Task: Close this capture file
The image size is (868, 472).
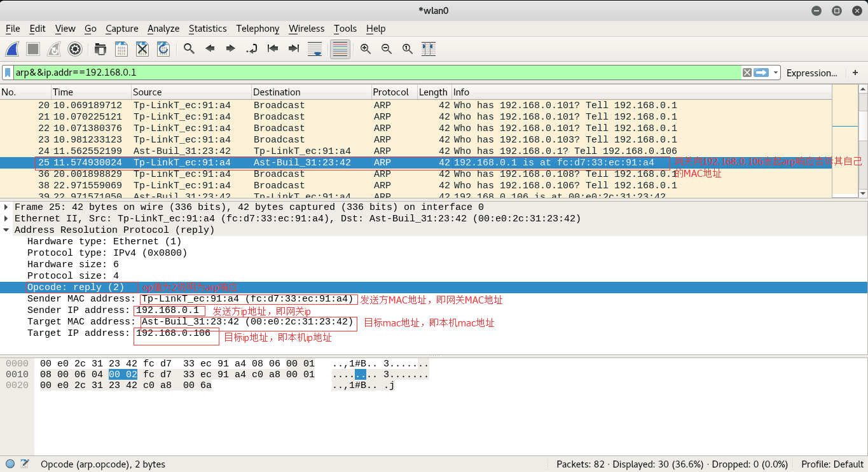Action: (142, 49)
